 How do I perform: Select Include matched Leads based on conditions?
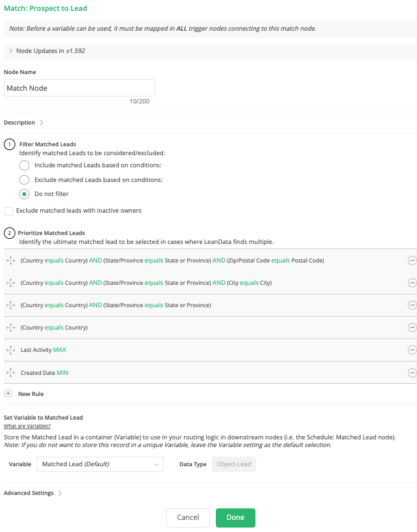[24, 165]
